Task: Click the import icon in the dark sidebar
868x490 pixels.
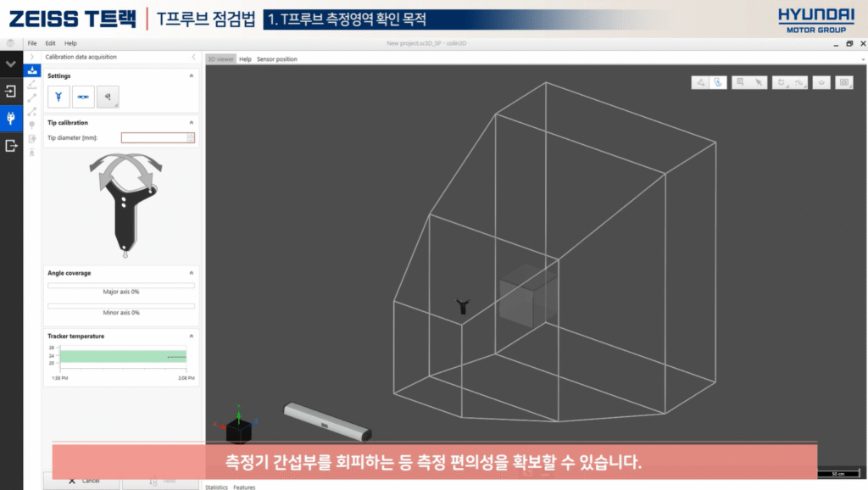Action: [11, 91]
